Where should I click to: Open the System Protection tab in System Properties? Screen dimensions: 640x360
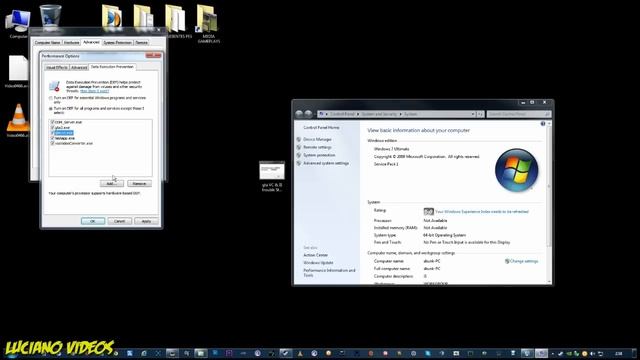tap(117, 42)
